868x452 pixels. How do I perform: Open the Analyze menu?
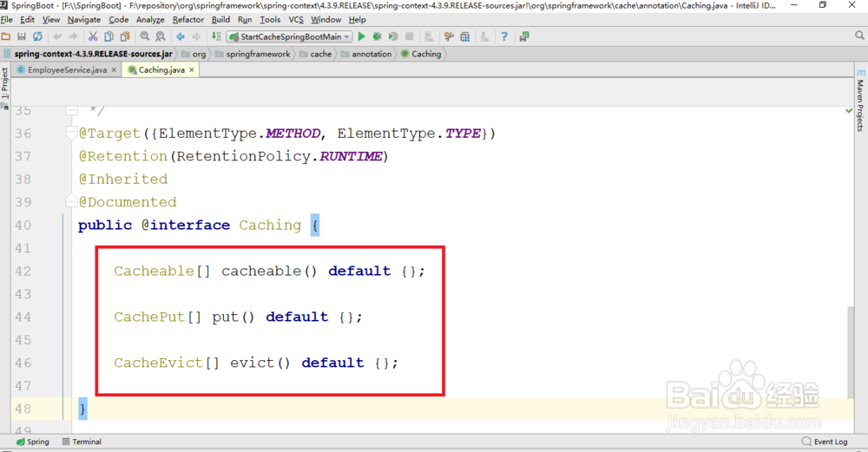pyautogui.click(x=150, y=19)
